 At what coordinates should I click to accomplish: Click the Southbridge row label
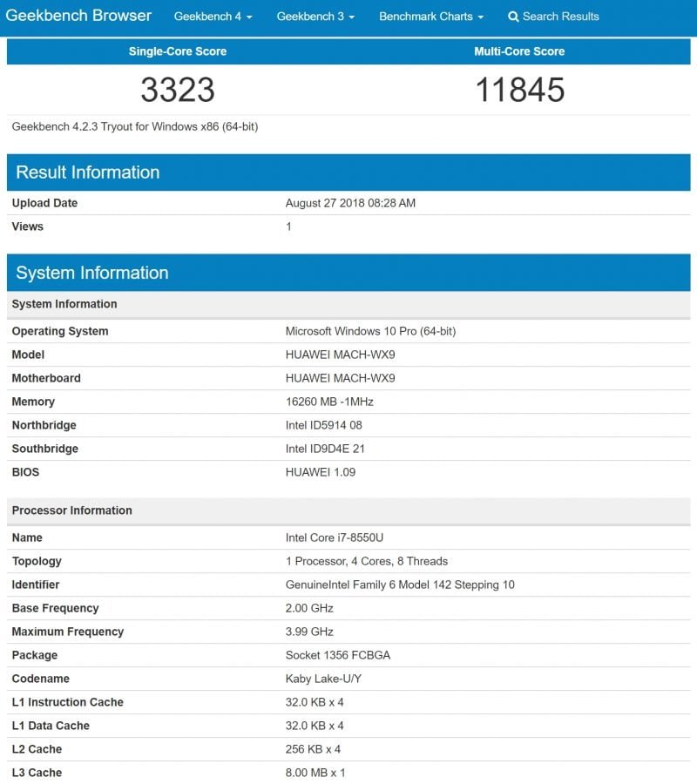45,449
